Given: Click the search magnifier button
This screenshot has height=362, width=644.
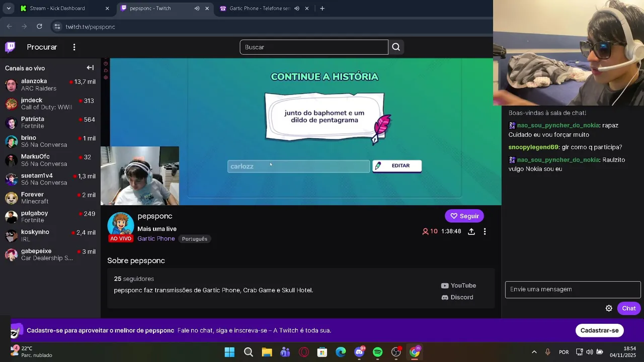Looking at the screenshot, I should pos(396,47).
